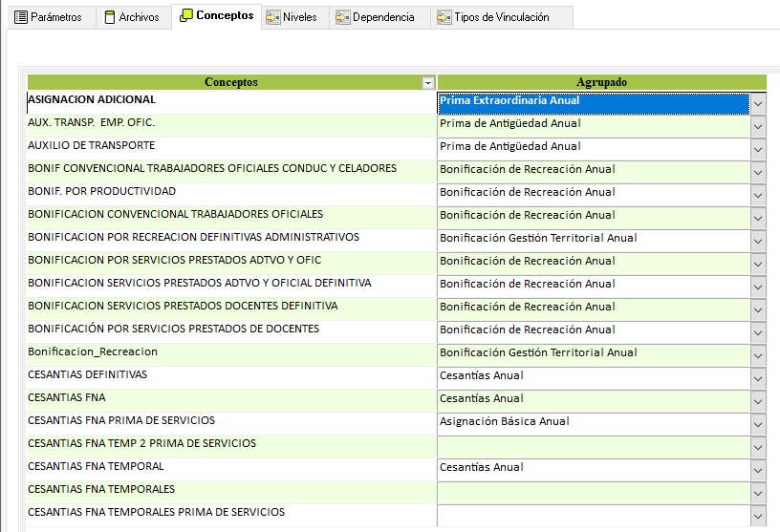The image size is (780, 532).
Task: Expand Agrupado dropdown for CESANTIAS FNA TEMPORALES
Action: coord(758,493)
